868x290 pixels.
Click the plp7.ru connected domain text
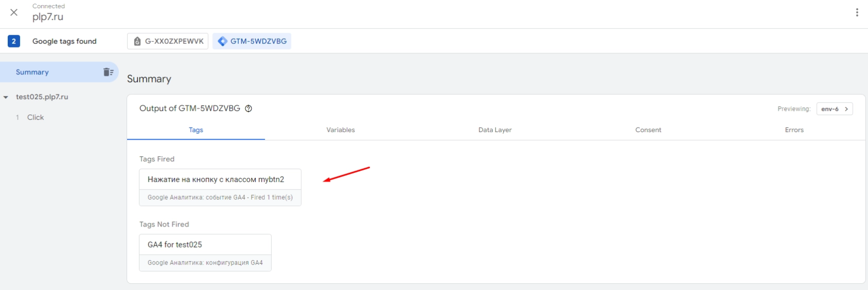pos(48,17)
